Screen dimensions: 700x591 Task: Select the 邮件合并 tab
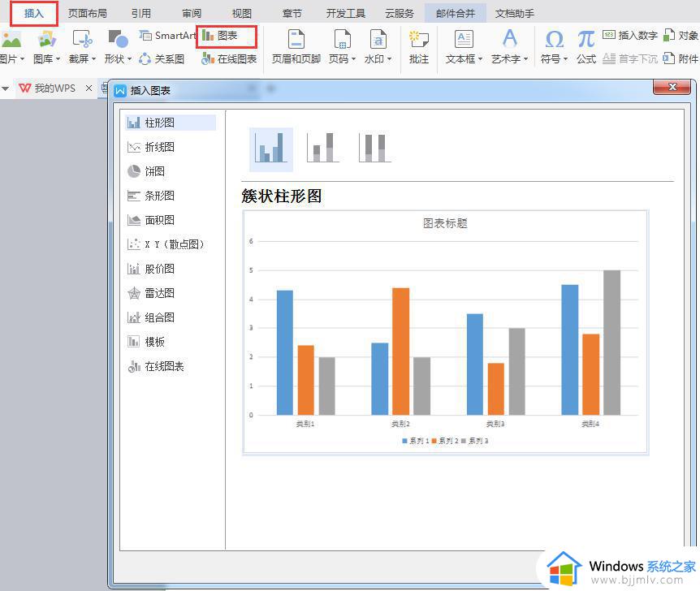click(x=456, y=13)
